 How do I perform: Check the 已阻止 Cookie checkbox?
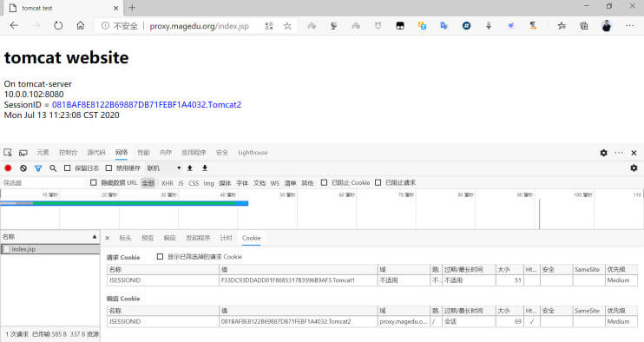pyautogui.click(x=324, y=182)
